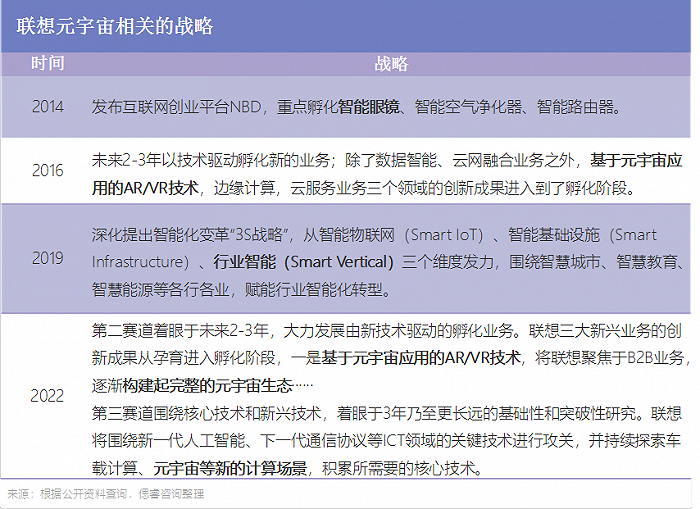The image size is (700, 509).
Task: Select the 2022 year cell
Action: coord(47,396)
